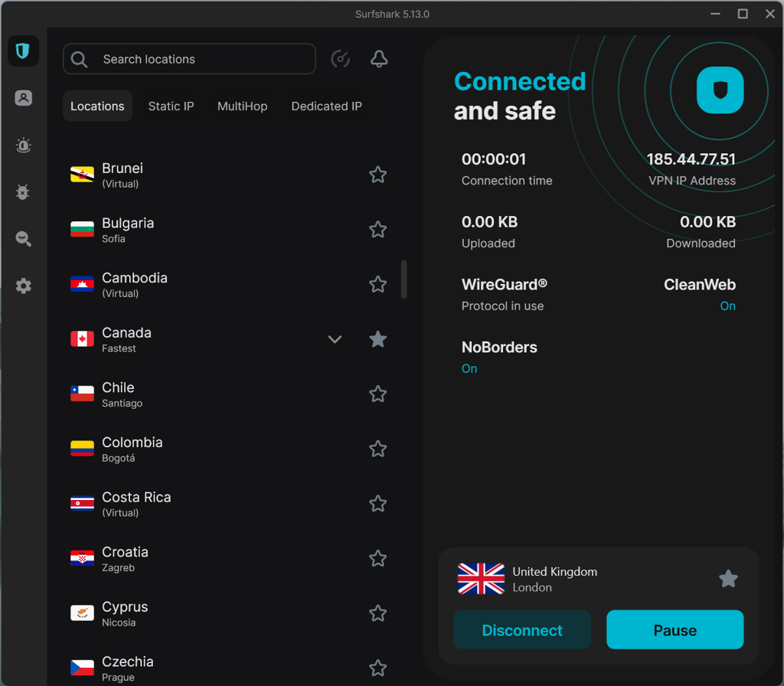Image resolution: width=784 pixels, height=686 pixels.
Task: Toggle United Kingdom London favorite star
Action: point(729,579)
